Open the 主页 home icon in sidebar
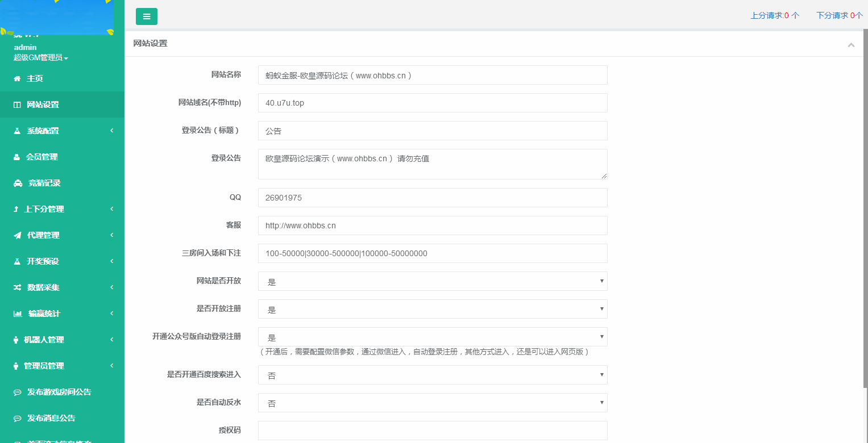 pyautogui.click(x=17, y=78)
